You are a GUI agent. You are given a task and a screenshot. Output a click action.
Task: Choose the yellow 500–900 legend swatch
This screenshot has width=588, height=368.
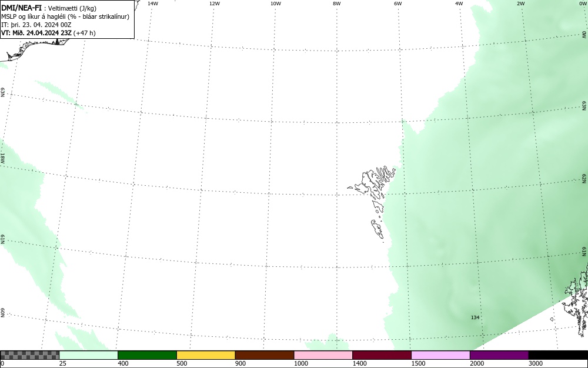coord(206,355)
